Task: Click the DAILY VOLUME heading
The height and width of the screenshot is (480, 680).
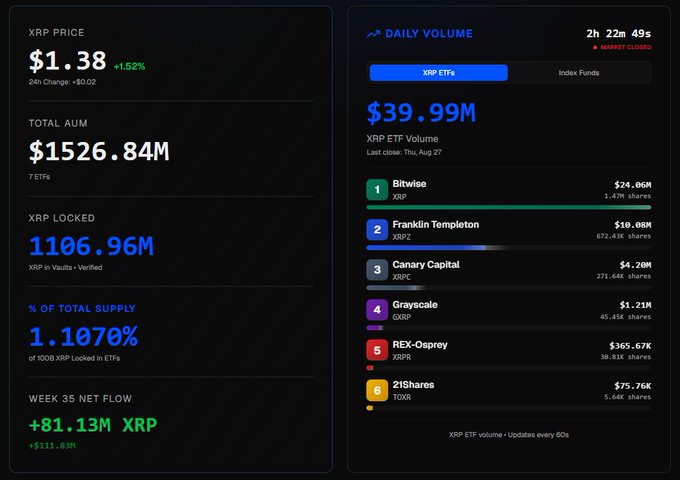Action: click(429, 34)
